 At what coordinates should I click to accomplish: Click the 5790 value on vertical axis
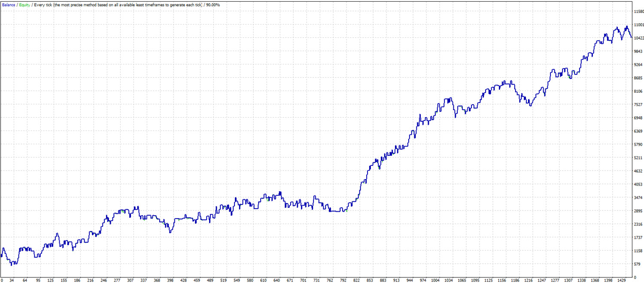point(638,145)
